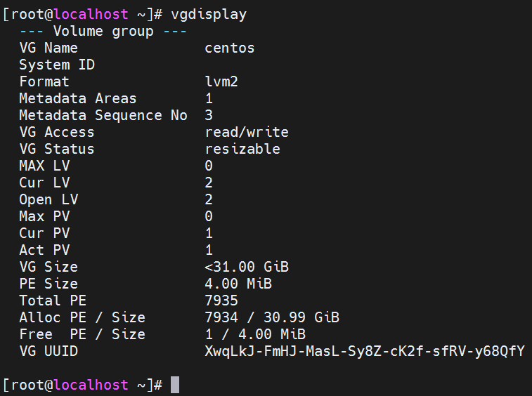Select the "read/write" VG Access value

(247, 132)
